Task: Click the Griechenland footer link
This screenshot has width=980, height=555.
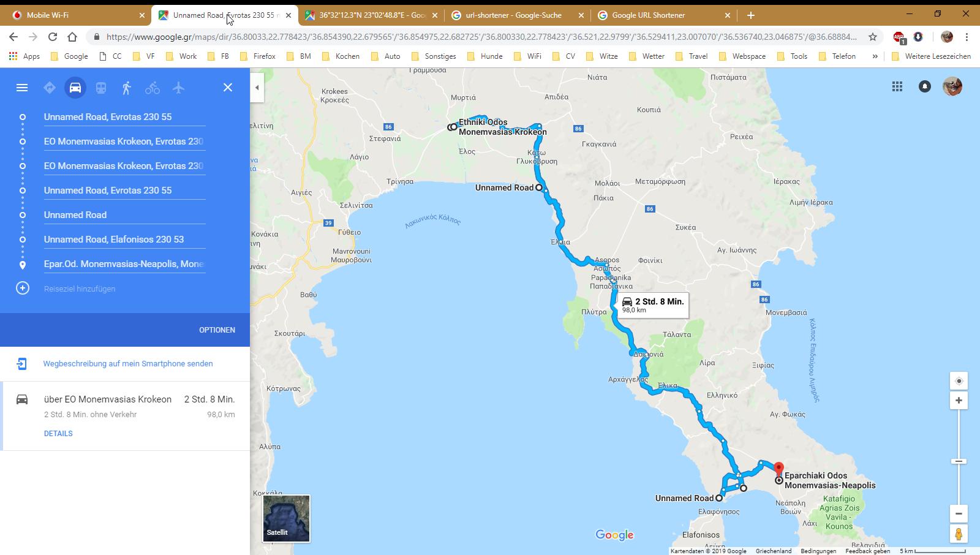Action: pyautogui.click(x=774, y=551)
